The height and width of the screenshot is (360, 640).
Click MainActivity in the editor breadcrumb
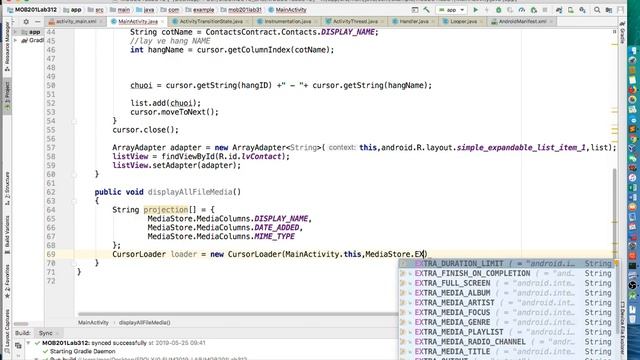(x=93, y=322)
